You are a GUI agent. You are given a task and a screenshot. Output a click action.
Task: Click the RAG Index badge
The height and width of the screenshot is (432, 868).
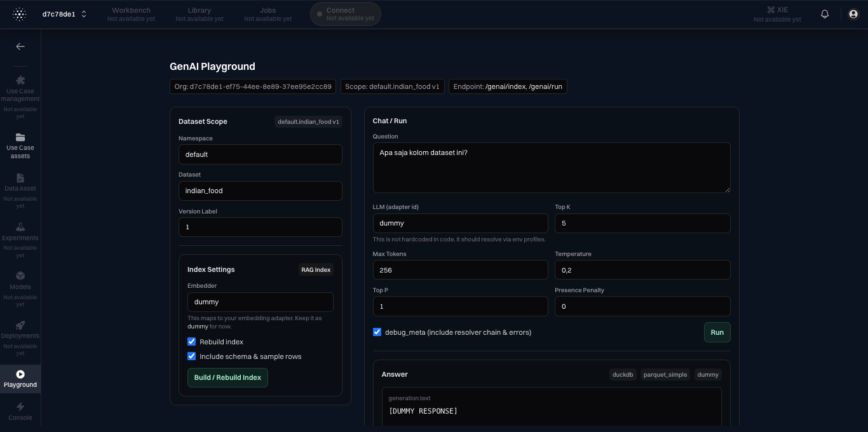[316, 270]
